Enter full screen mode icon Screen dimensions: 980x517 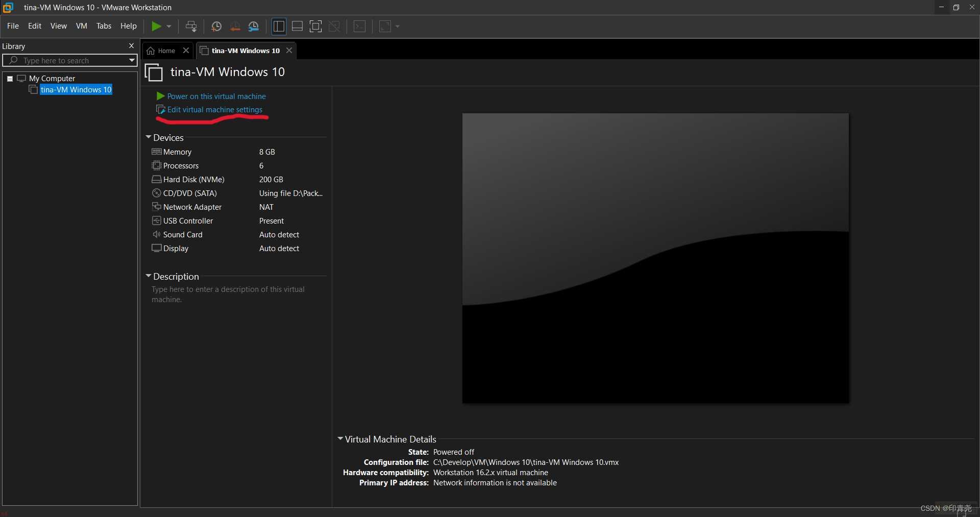(316, 27)
